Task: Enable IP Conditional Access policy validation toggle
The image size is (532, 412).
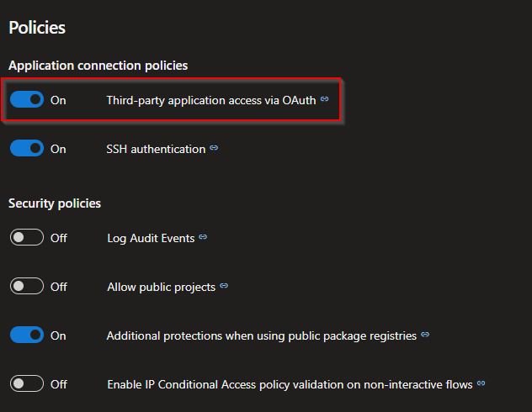Action: pos(26,384)
